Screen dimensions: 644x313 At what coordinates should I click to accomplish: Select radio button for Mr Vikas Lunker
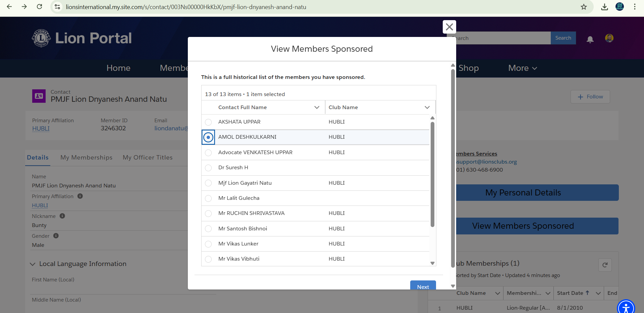click(x=208, y=244)
